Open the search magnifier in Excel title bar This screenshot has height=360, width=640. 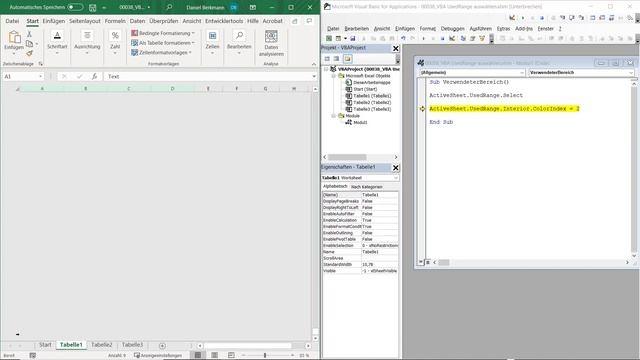(169, 7)
